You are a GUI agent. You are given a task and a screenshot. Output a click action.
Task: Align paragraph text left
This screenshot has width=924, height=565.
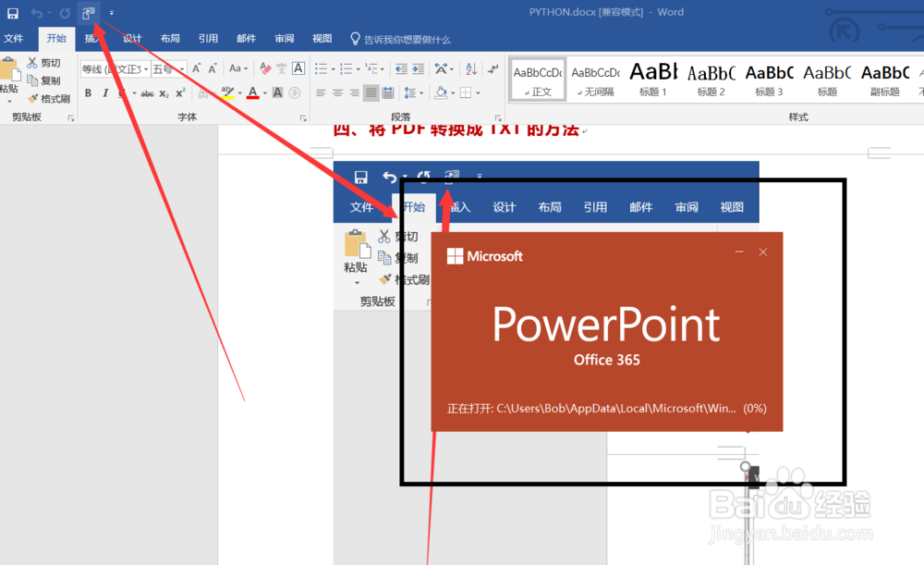point(321,92)
